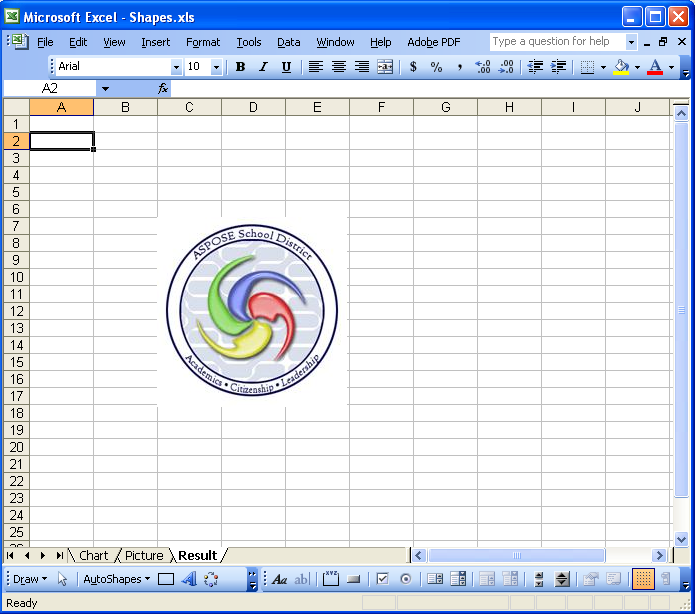Insert Diagram or Organization Chart
This screenshot has width=695, height=614.
[211, 579]
